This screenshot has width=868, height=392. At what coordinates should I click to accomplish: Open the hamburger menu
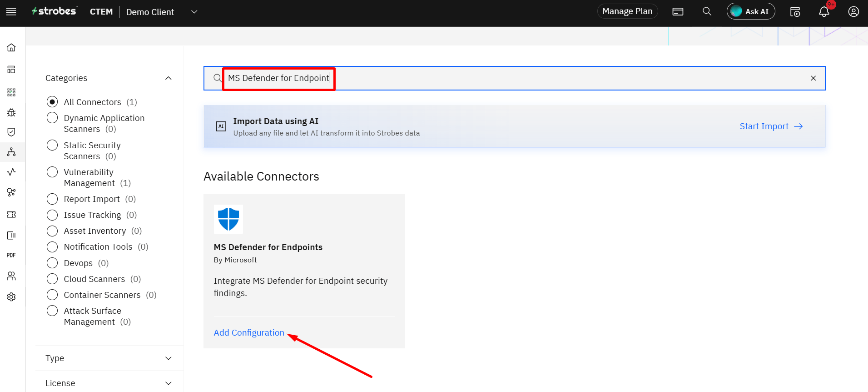tap(11, 12)
